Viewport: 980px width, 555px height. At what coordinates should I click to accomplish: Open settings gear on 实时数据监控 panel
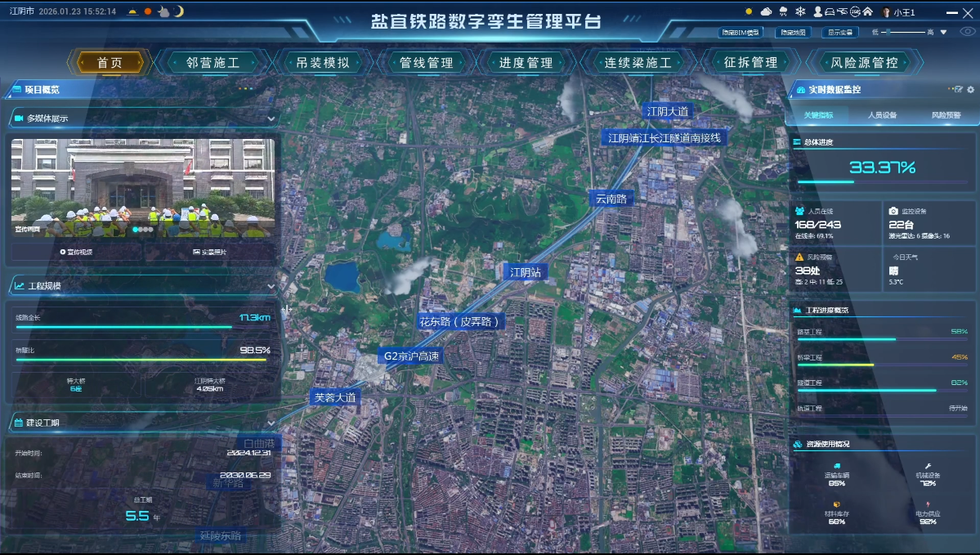coord(970,89)
